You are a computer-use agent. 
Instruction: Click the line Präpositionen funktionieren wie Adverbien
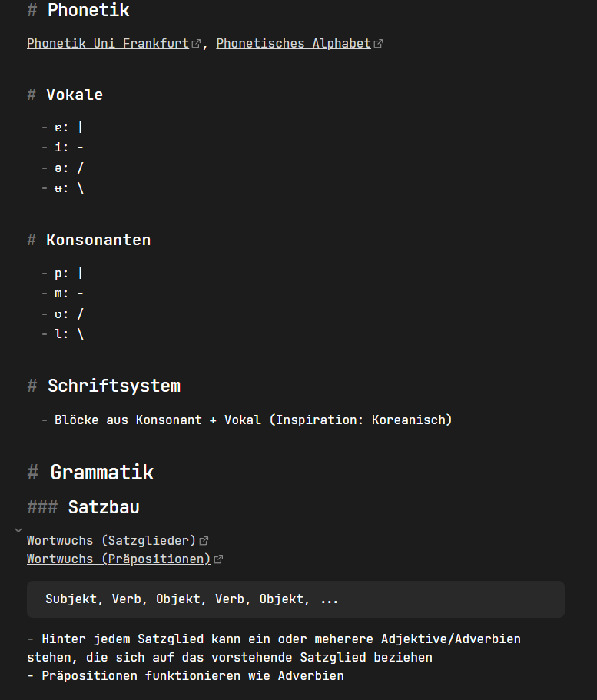(189, 676)
